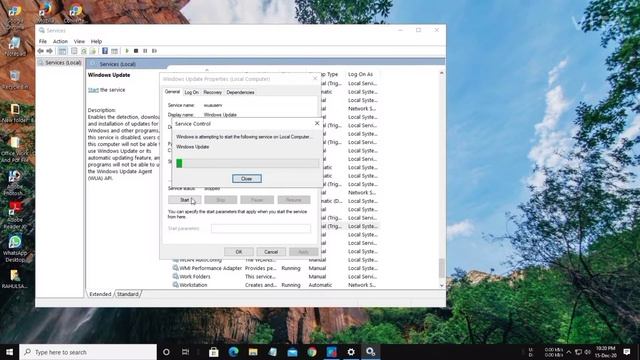The height and width of the screenshot is (360, 640).
Task: Open Microsoft Edge from the taskbar
Action: point(233,352)
